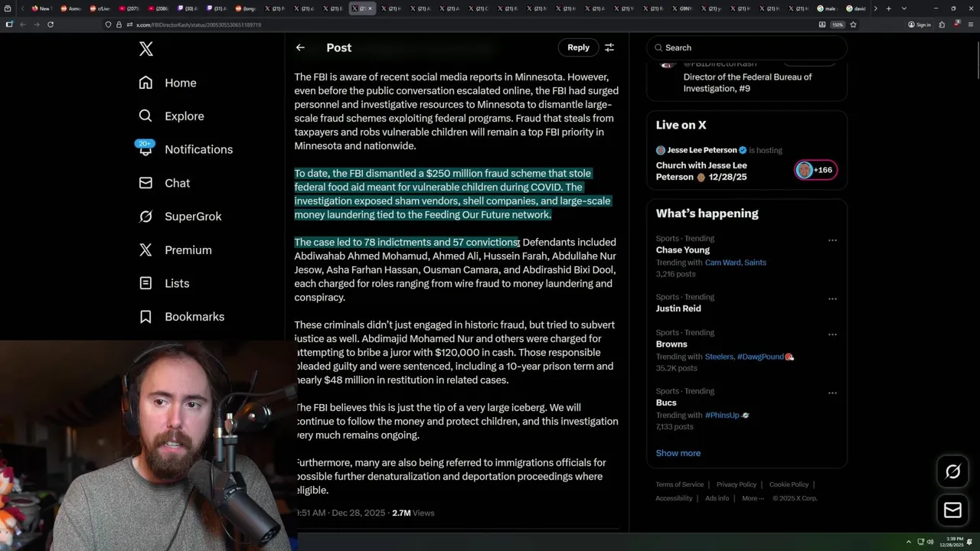Open a new browser tab with plus
980x551 pixels.
(888, 8)
